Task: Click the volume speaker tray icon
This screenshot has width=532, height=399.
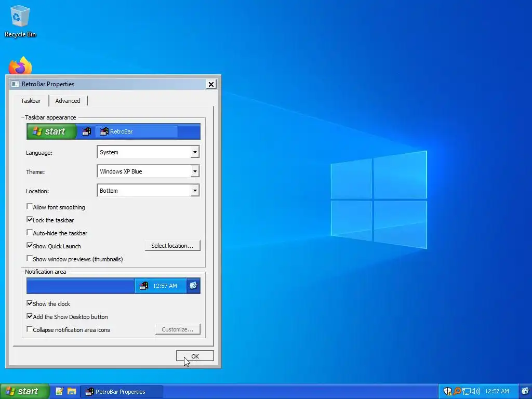Action: pyautogui.click(x=476, y=391)
